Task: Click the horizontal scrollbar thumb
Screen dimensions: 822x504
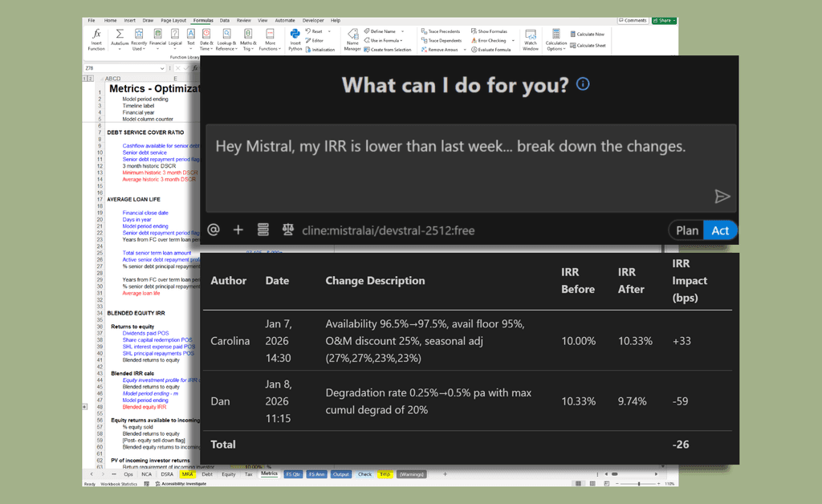Action: (615, 474)
